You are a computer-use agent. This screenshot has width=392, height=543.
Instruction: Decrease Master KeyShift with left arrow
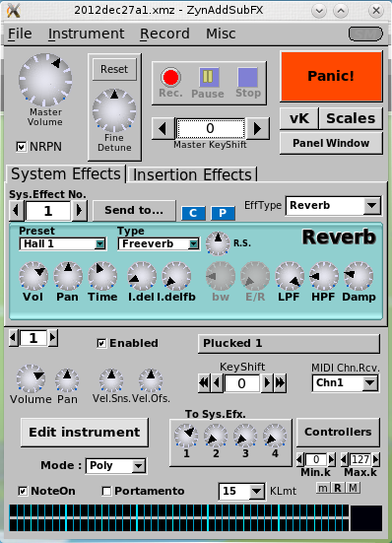pos(163,128)
